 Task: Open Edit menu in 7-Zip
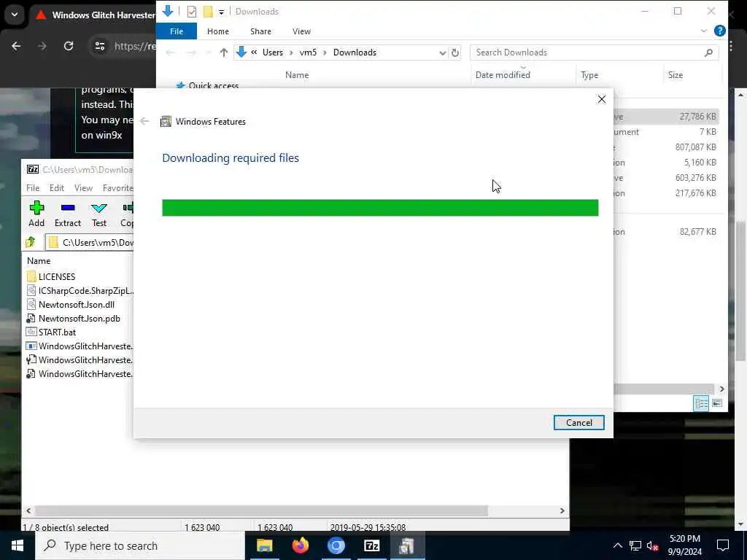(57, 188)
